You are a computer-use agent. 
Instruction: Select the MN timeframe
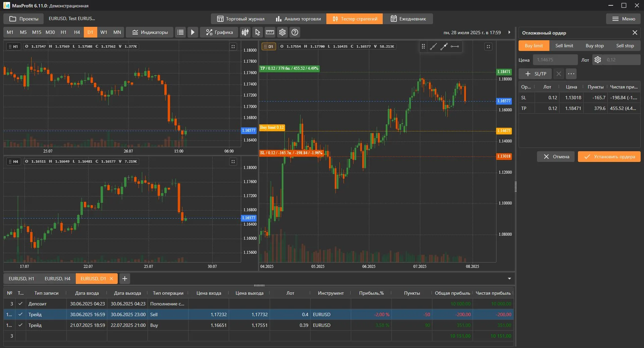[x=117, y=32]
